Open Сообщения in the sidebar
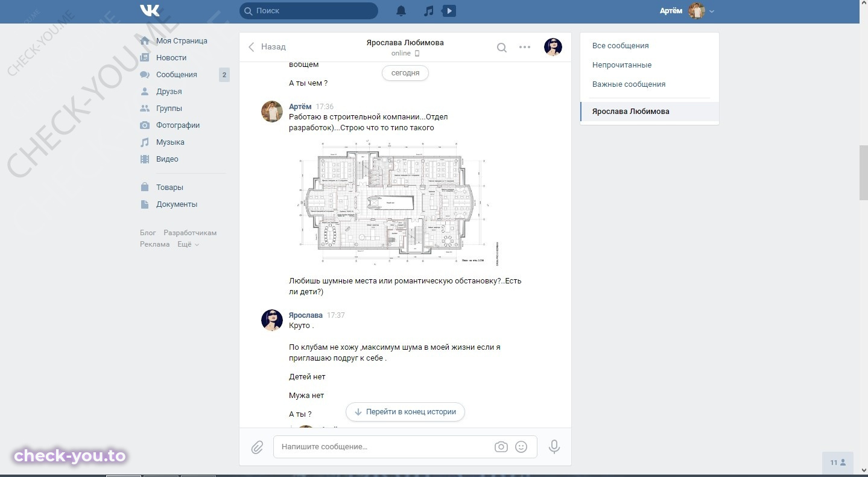Screen dimensions: 868x477 (177, 75)
